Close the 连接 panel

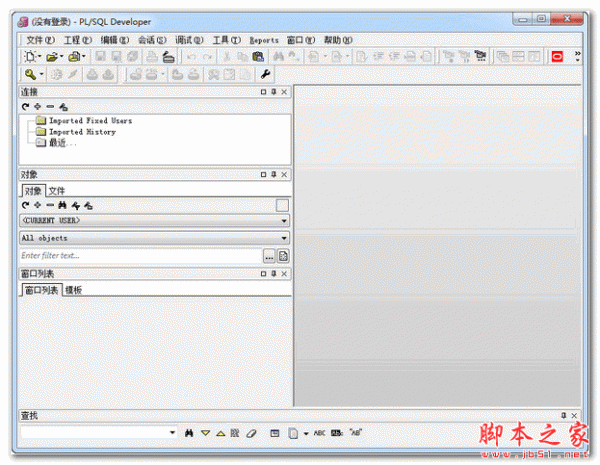(x=284, y=92)
